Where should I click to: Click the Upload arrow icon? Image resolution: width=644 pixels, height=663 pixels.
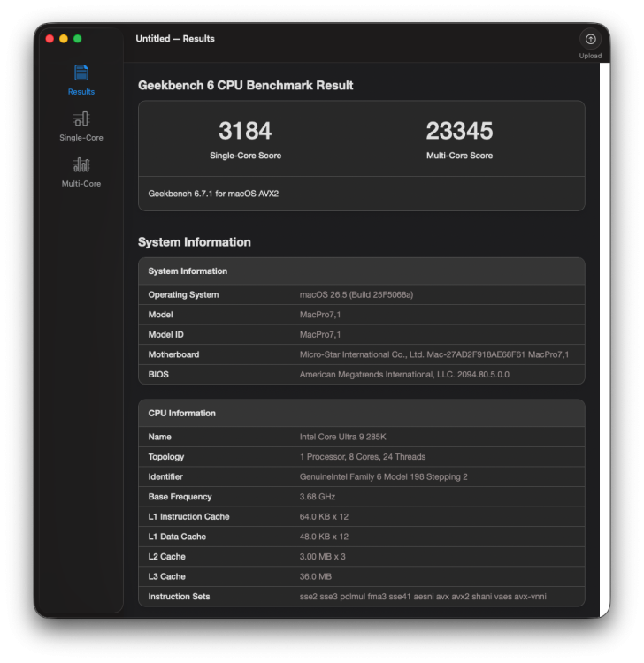click(x=590, y=39)
